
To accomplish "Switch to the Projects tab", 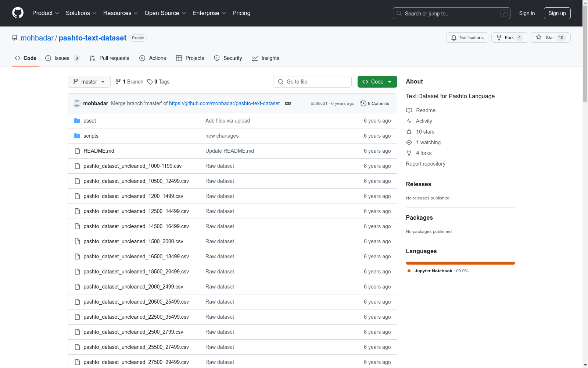I will [x=190, y=58].
